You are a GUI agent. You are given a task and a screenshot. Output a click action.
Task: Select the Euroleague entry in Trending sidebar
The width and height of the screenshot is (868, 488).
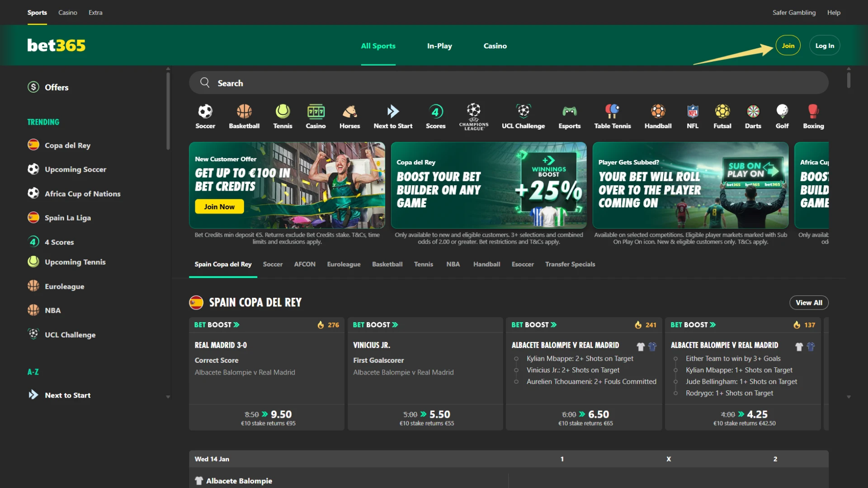[64, 286]
